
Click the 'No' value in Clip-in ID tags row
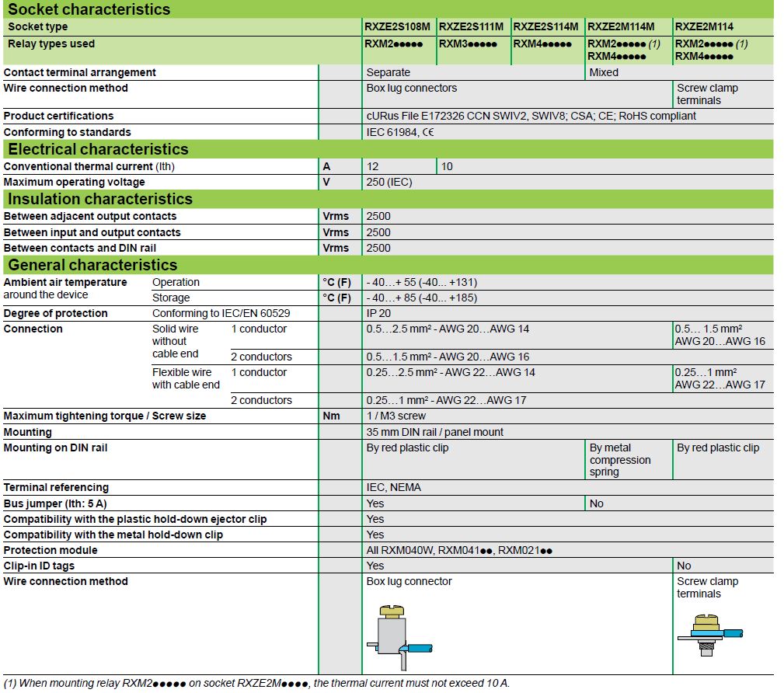click(x=684, y=566)
